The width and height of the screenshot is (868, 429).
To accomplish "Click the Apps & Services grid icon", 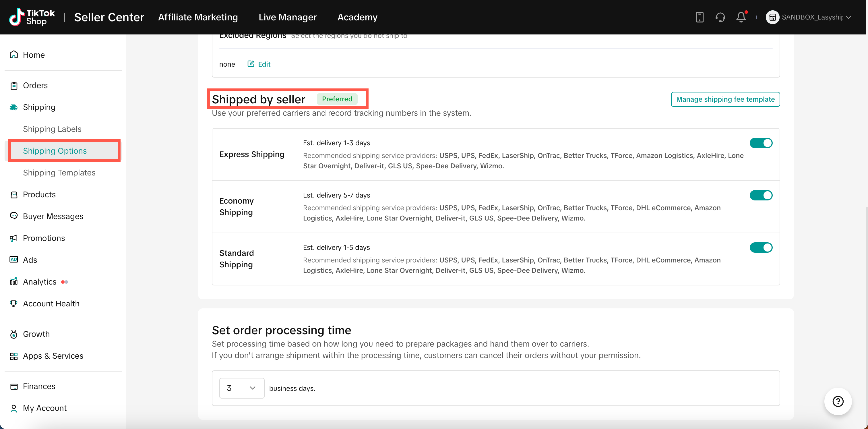I will 14,356.
